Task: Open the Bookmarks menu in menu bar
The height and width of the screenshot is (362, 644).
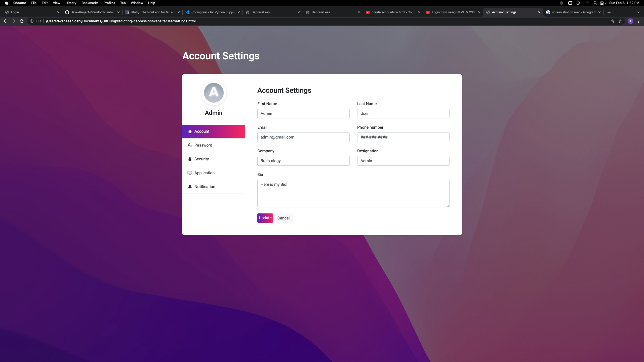Action: point(90,3)
